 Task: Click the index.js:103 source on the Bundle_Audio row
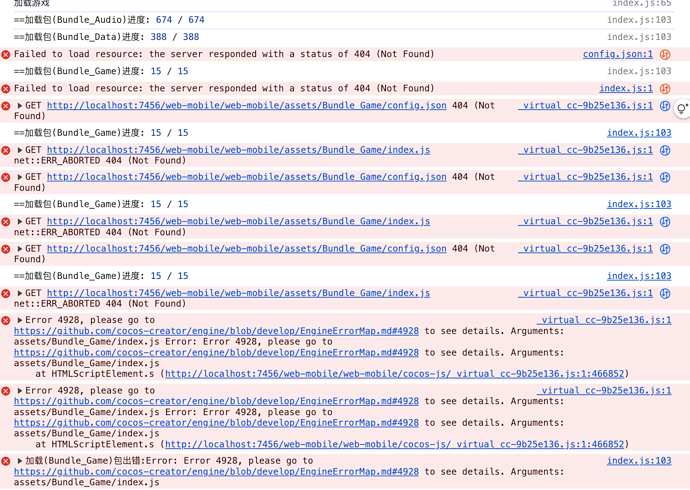[x=639, y=20]
